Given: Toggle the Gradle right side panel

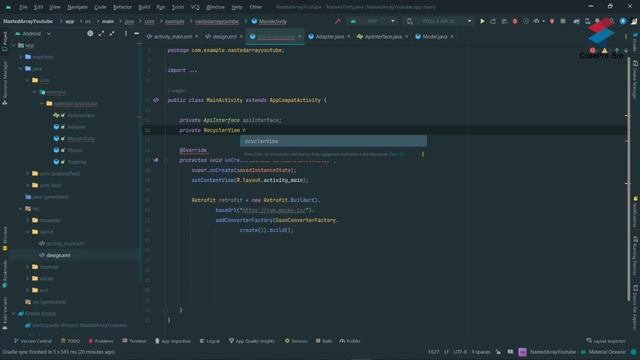Looking at the screenshot, I should pyautogui.click(x=635, y=42).
